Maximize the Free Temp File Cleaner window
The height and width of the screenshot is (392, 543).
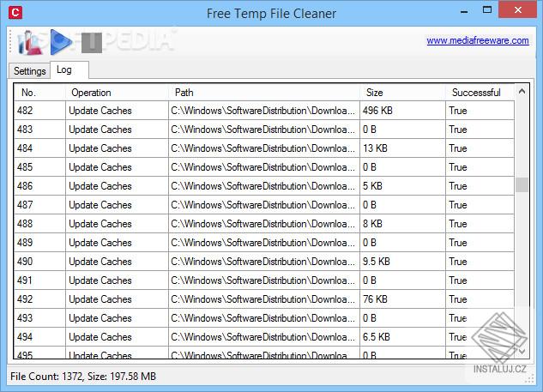point(487,10)
